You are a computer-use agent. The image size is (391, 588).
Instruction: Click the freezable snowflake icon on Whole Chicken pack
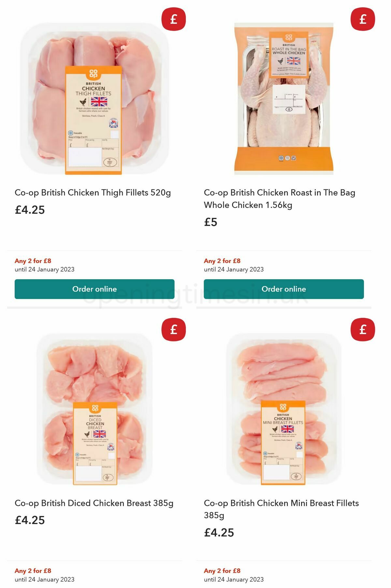tap(280, 157)
